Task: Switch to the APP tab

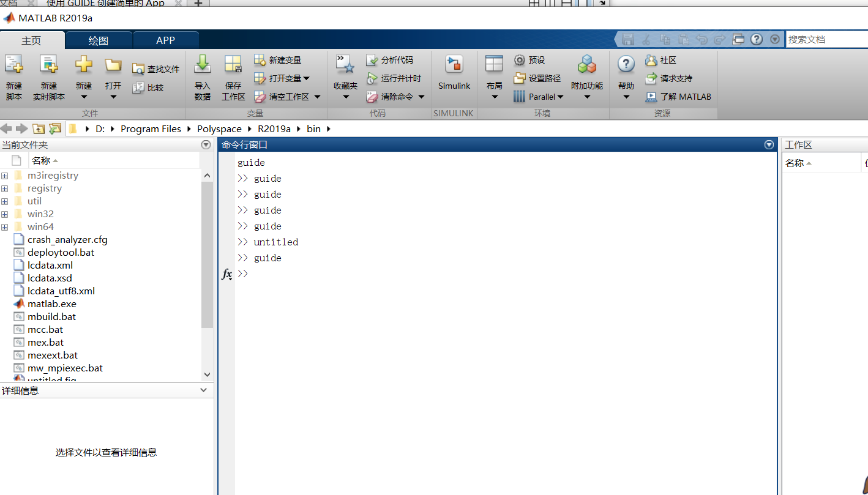Action: point(166,40)
